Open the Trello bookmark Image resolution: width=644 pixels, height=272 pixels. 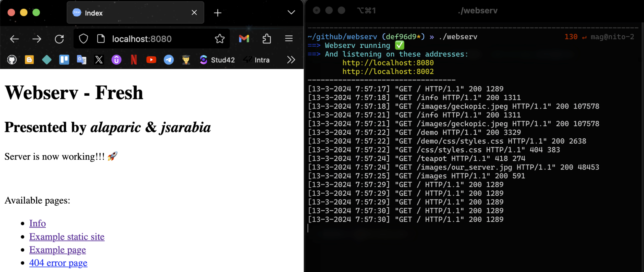(x=64, y=60)
